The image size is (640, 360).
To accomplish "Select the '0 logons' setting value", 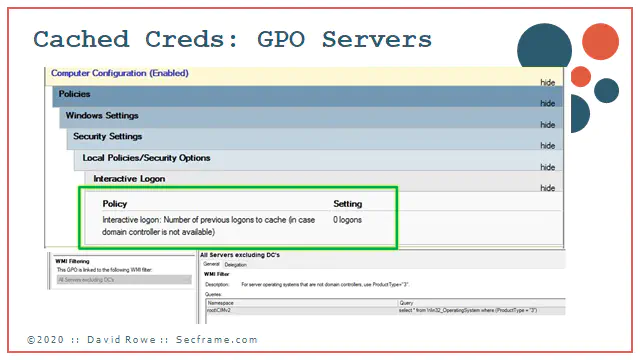I will pyautogui.click(x=347, y=220).
